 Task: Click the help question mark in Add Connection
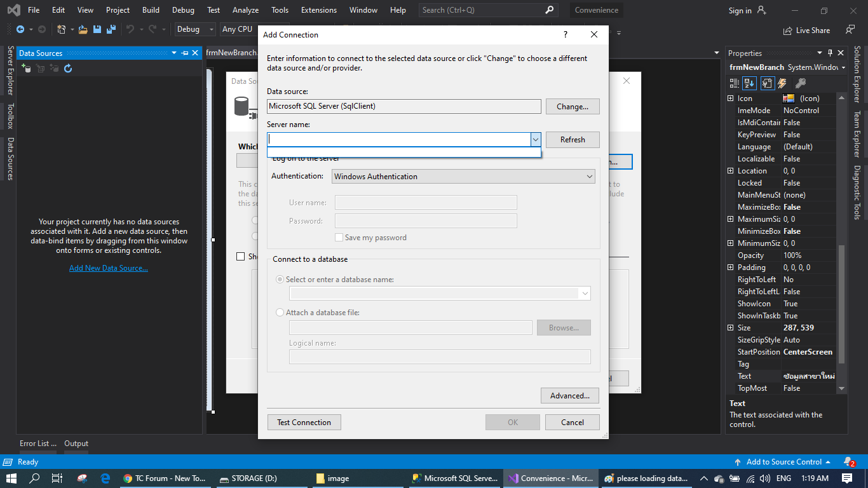pos(566,35)
